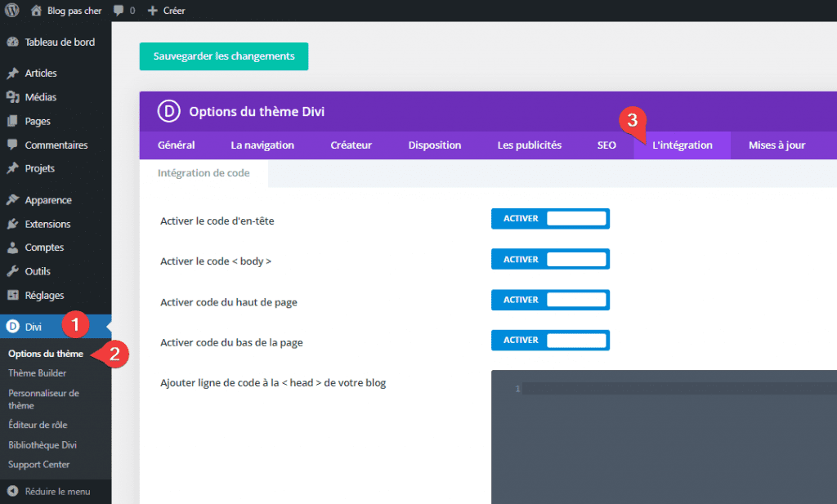This screenshot has height=504, width=837.
Task: Click the home icon beside Blog pas cher
Action: (x=36, y=10)
